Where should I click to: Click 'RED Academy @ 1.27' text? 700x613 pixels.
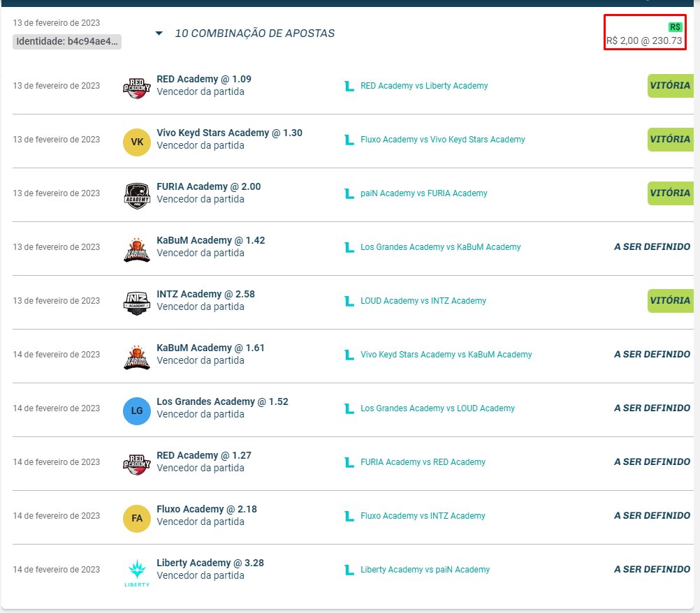[x=203, y=455]
